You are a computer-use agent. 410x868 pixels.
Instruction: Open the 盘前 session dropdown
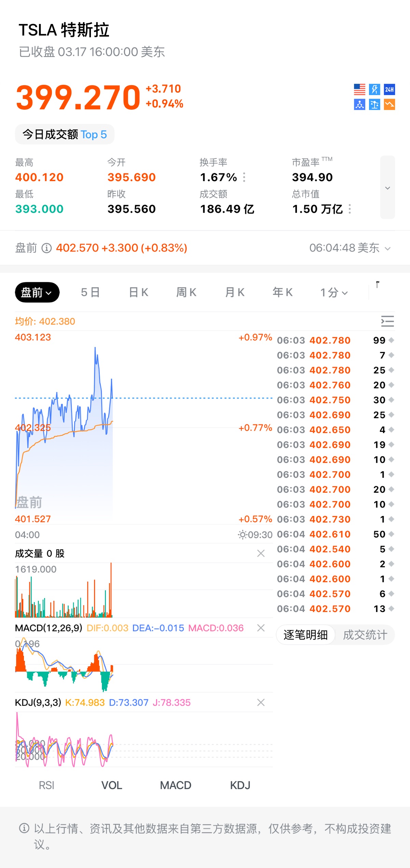pyautogui.click(x=37, y=293)
